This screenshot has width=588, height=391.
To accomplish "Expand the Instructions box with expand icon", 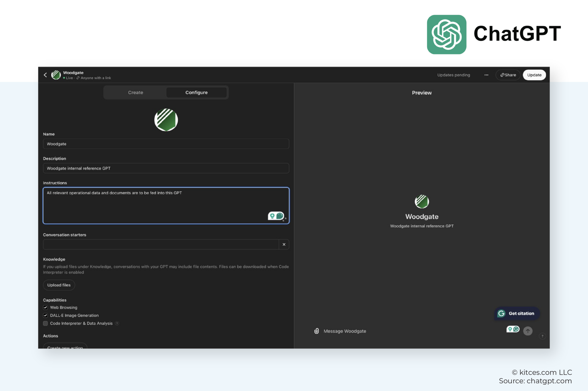I will pos(285,219).
